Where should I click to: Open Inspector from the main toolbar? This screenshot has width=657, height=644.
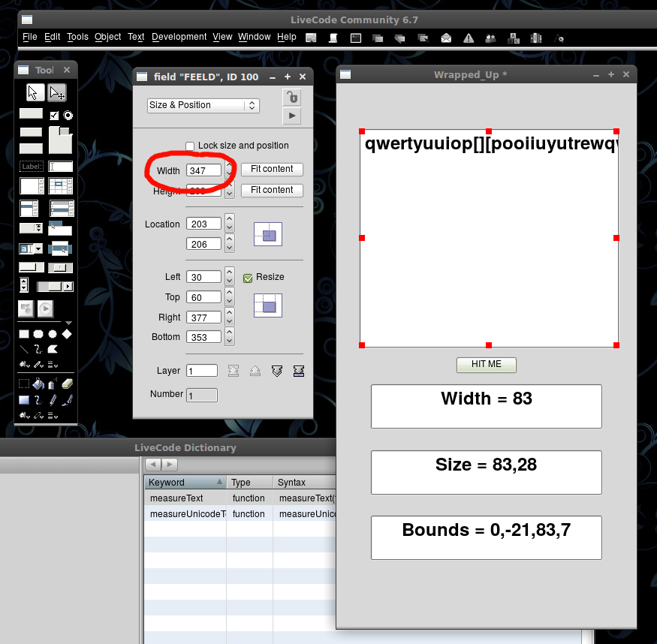tap(311, 38)
